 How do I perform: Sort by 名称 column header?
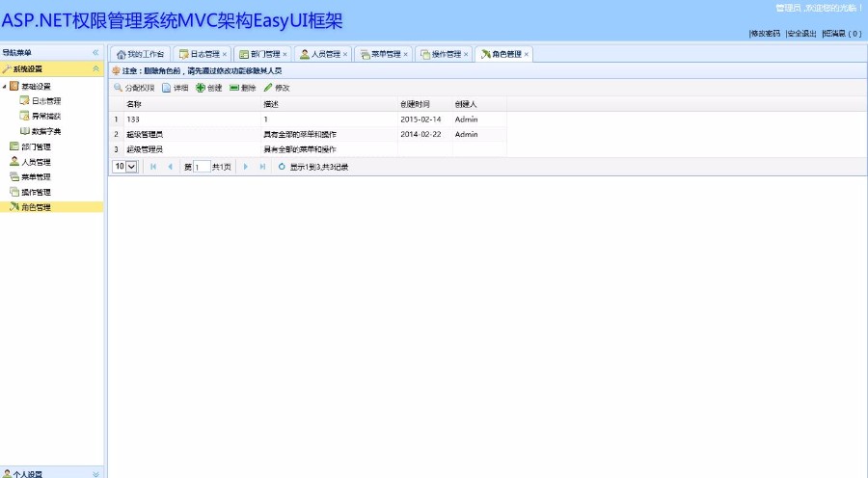pyautogui.click(x=192, y=104)
